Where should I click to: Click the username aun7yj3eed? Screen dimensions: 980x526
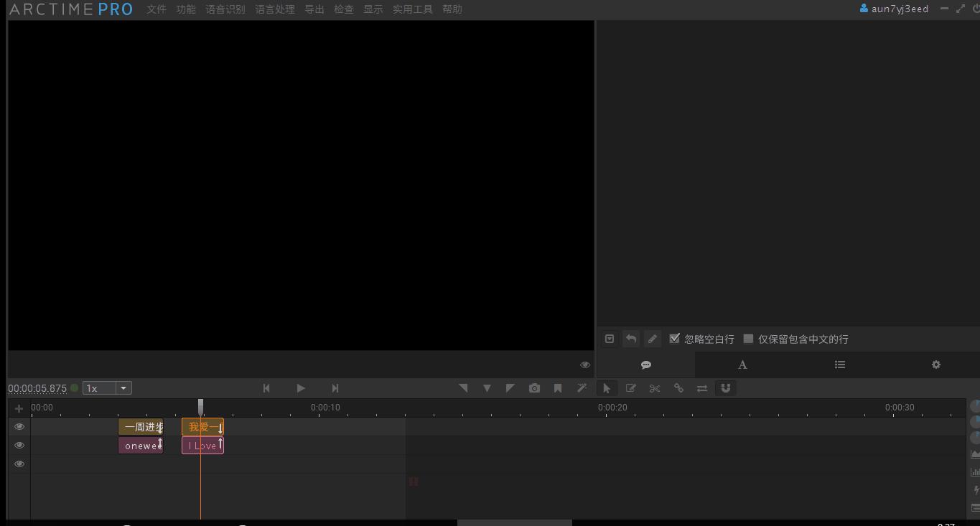coord(899,9)
